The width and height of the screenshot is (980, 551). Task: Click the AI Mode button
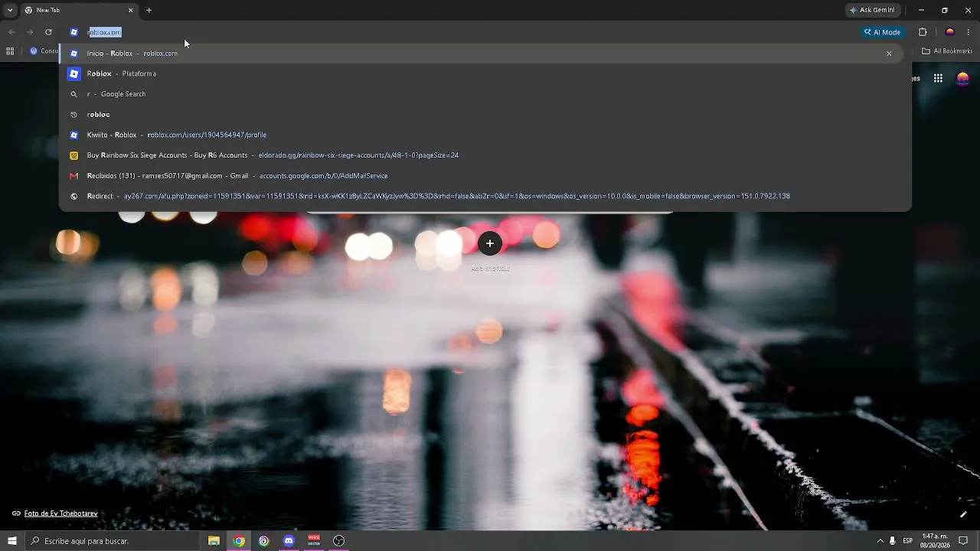[882, 32]
